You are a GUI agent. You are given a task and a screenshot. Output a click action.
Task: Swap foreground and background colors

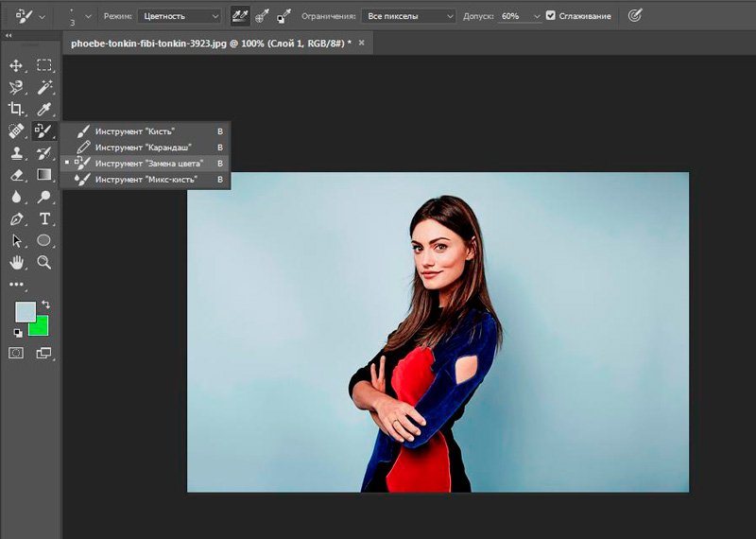pyautogui.click(x=45, y=304)
